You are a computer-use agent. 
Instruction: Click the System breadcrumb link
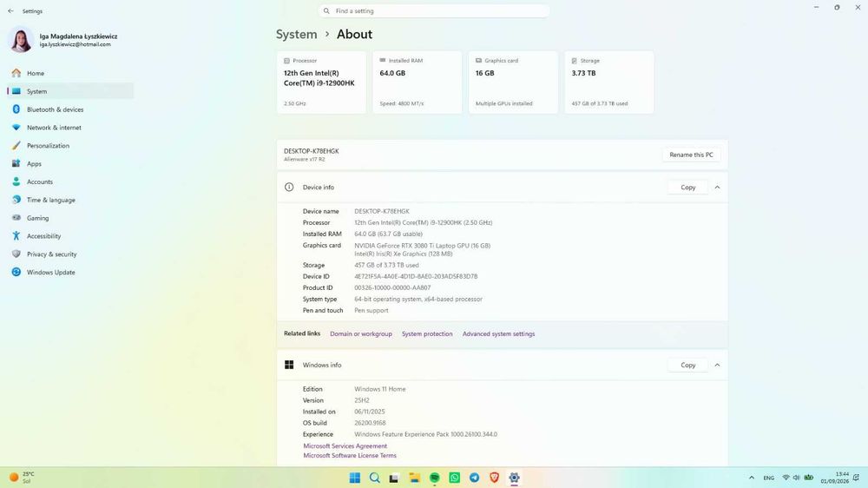pyautogui.click(x=297, y=35)
